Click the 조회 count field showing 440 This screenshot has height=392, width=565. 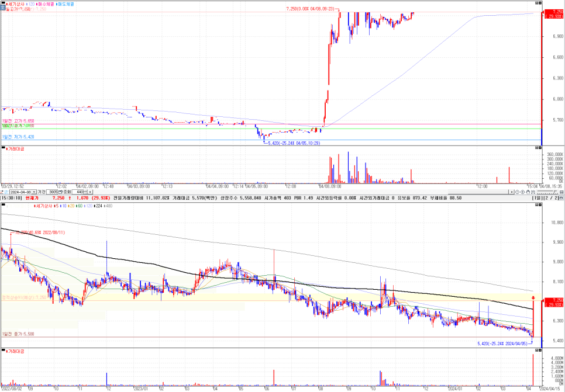77,192
